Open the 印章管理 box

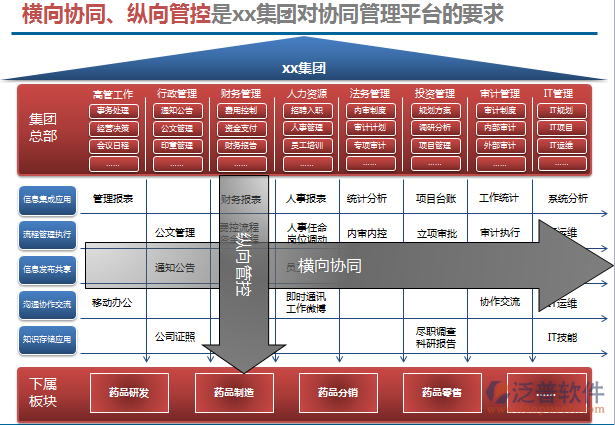(178, 146)
